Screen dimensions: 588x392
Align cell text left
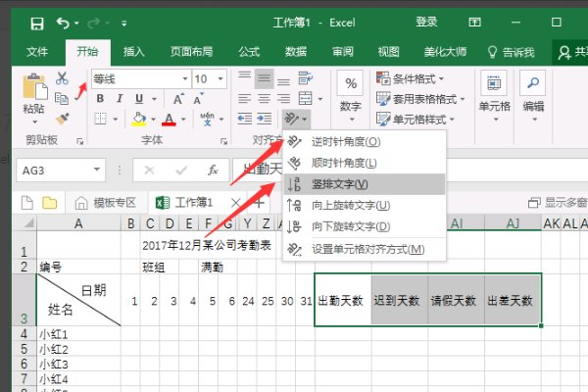(244, 99)
